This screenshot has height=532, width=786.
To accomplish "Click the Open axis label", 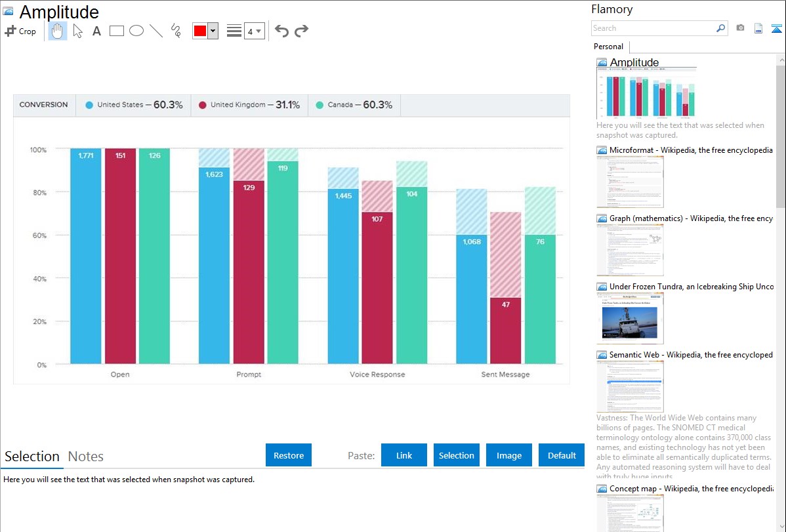I will [x=120, y=374].
